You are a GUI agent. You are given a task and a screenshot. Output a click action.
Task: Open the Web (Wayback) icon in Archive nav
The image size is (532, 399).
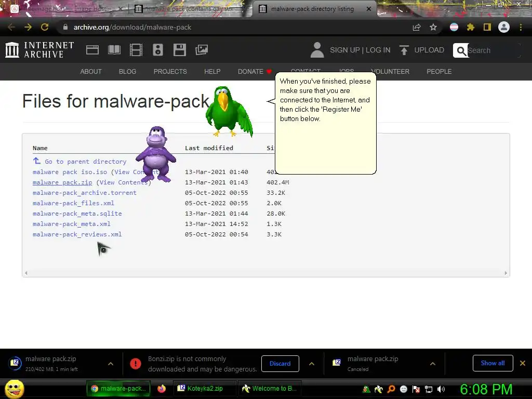coord(92,50)
